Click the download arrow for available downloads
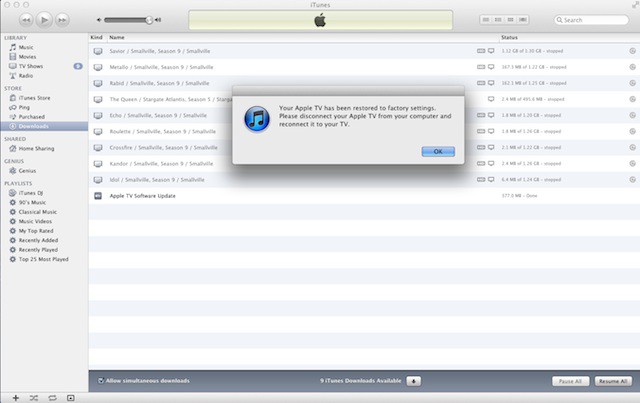This screenshot has width=640, height=403. pos(414,381)
